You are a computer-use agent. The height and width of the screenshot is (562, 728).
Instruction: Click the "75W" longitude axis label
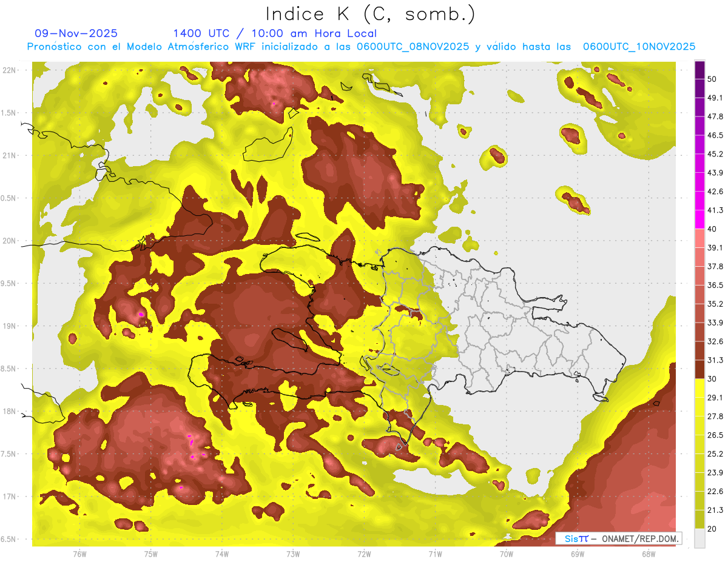click(x=151, y=554)
